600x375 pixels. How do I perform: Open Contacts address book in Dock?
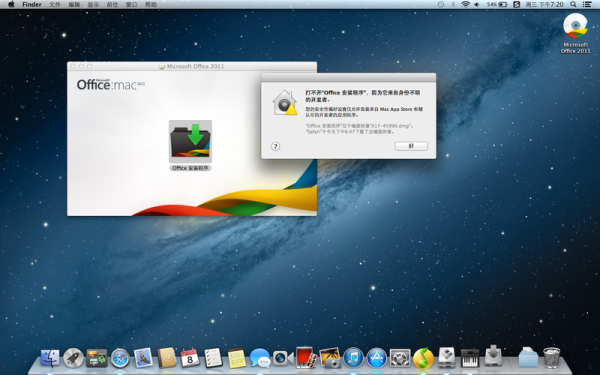tap(167, 358)
